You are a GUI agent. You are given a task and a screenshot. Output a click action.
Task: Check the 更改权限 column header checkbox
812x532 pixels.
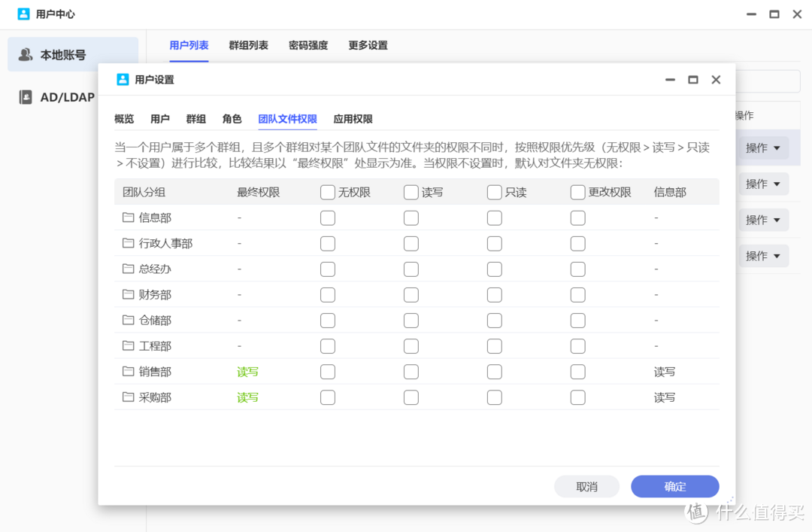click(577, 191)
